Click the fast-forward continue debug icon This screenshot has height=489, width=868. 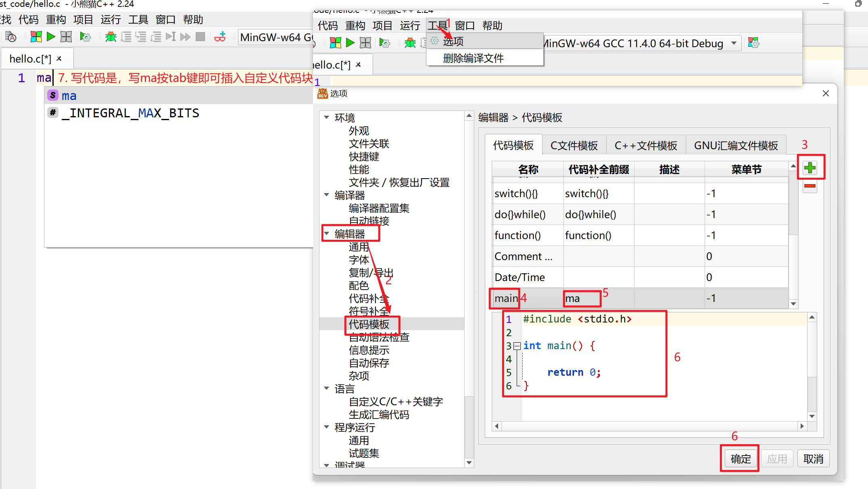(185, 37)
